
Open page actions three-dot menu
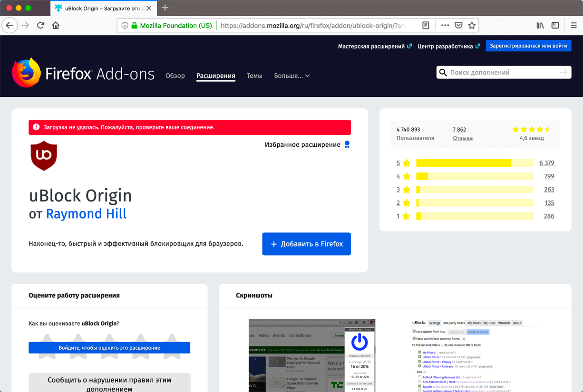(x=445, y=26)
